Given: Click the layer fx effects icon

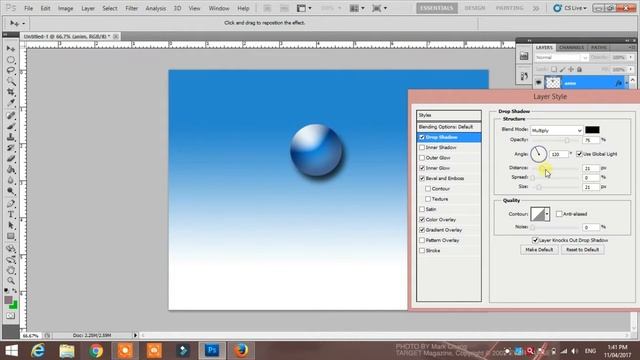Looking at the screenshot, I should point(619,83).
